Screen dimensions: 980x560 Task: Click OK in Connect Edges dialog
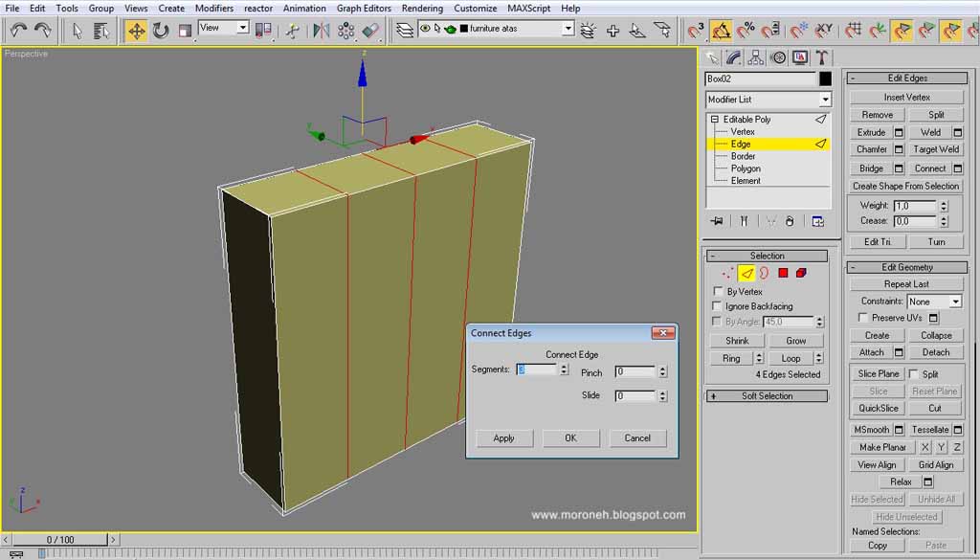click(x=570, y=438)
